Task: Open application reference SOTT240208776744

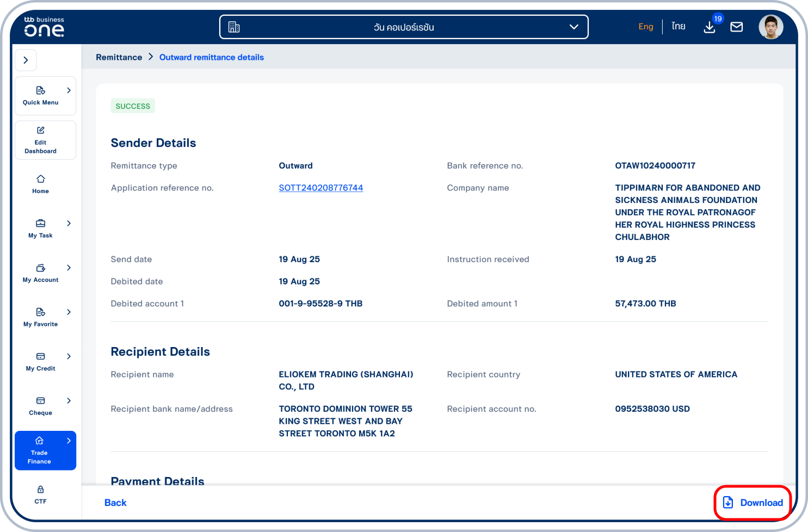Action: click(320, 188)
